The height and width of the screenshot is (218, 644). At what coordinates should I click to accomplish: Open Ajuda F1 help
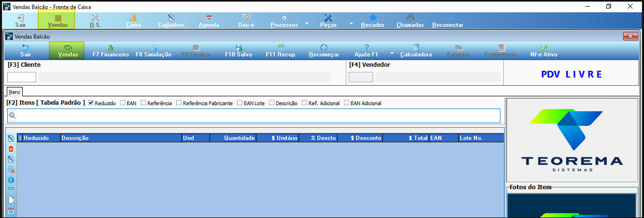pos(366,51)
